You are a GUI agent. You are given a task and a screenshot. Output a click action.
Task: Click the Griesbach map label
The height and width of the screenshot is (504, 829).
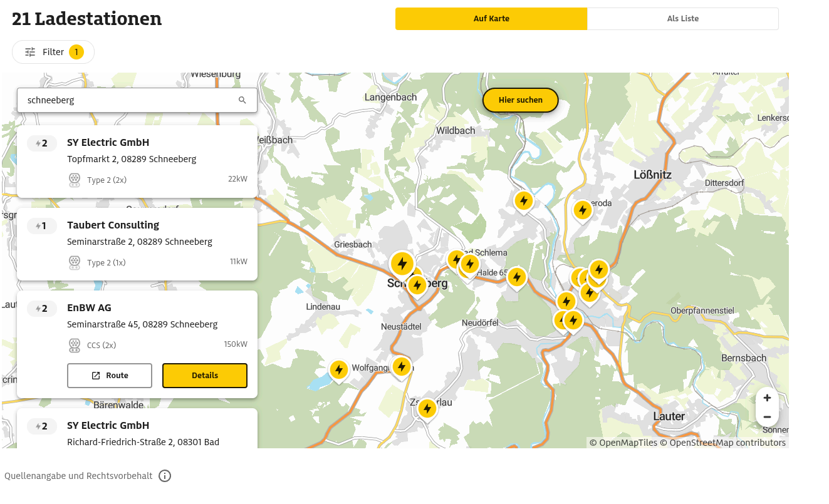click(353, 245)
